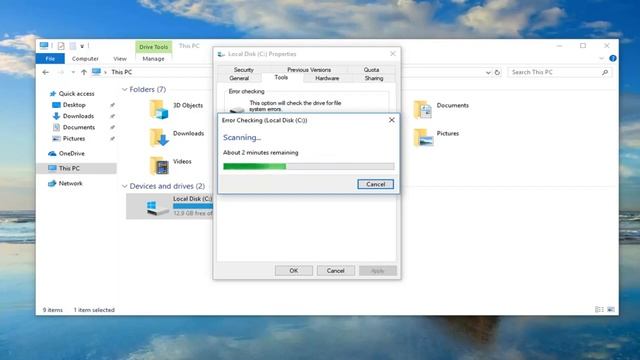
Task: Switch to the Hardware tab
Action: click(327, 78)
